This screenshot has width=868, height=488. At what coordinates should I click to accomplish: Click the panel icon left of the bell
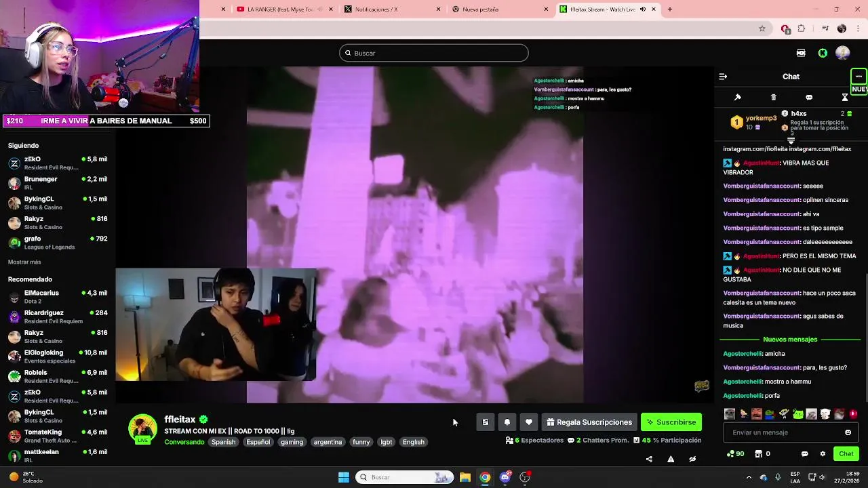point(486,422)
